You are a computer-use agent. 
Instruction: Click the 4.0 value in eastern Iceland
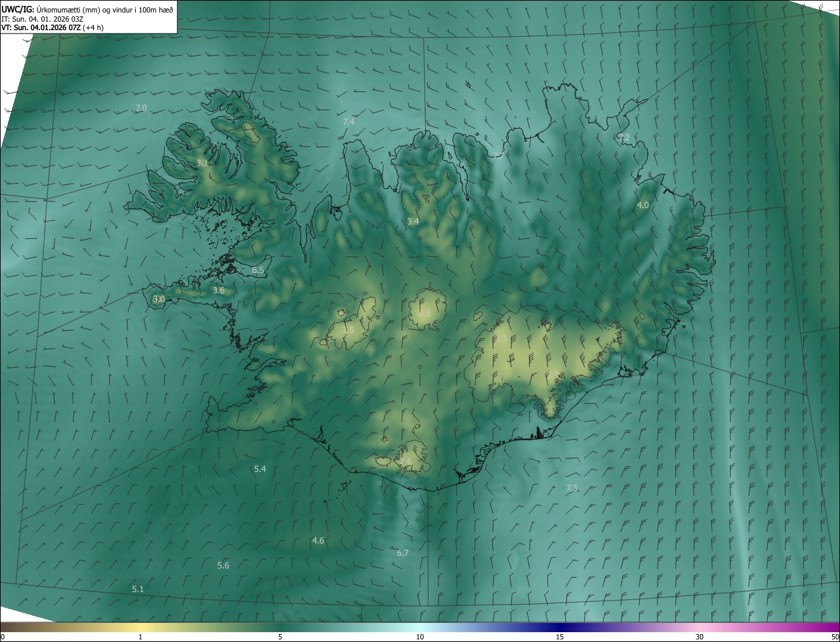click(x=643, y=205)
